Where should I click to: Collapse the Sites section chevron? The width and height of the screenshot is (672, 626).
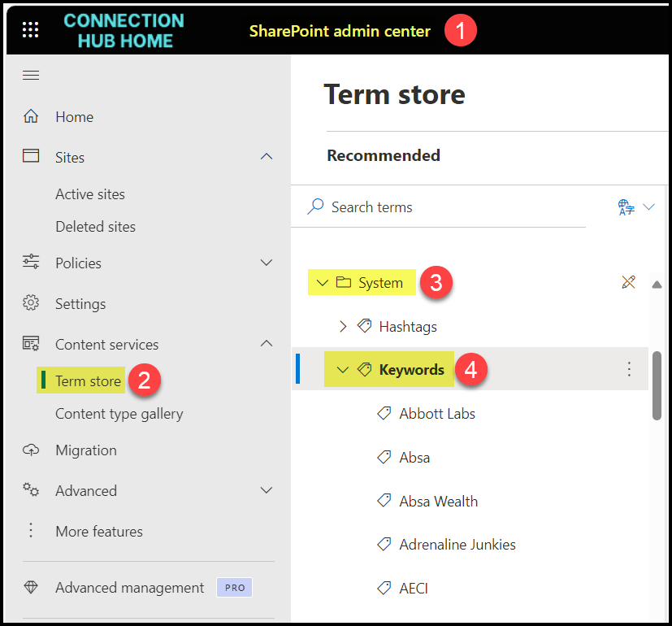[266, 156]
